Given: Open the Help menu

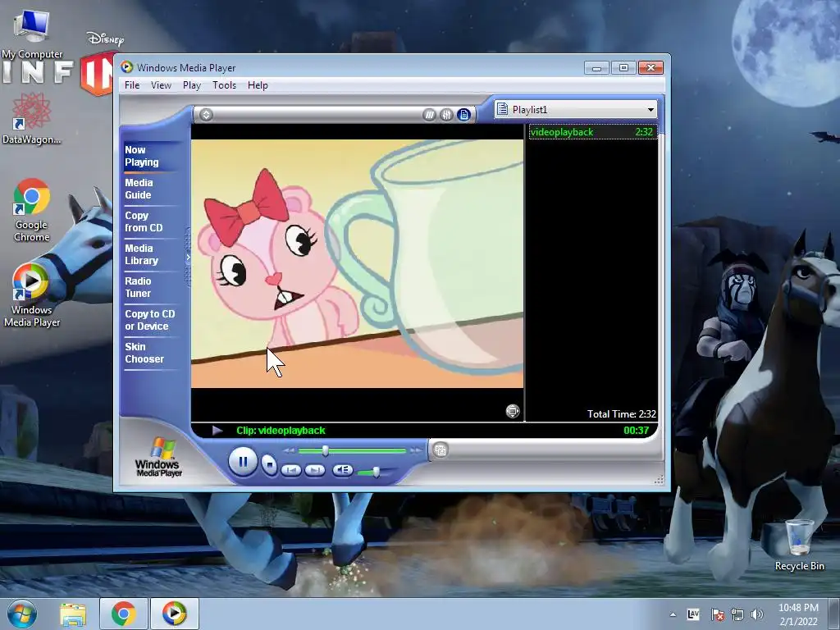Looking at the screenshot, I should coord(257,85).
